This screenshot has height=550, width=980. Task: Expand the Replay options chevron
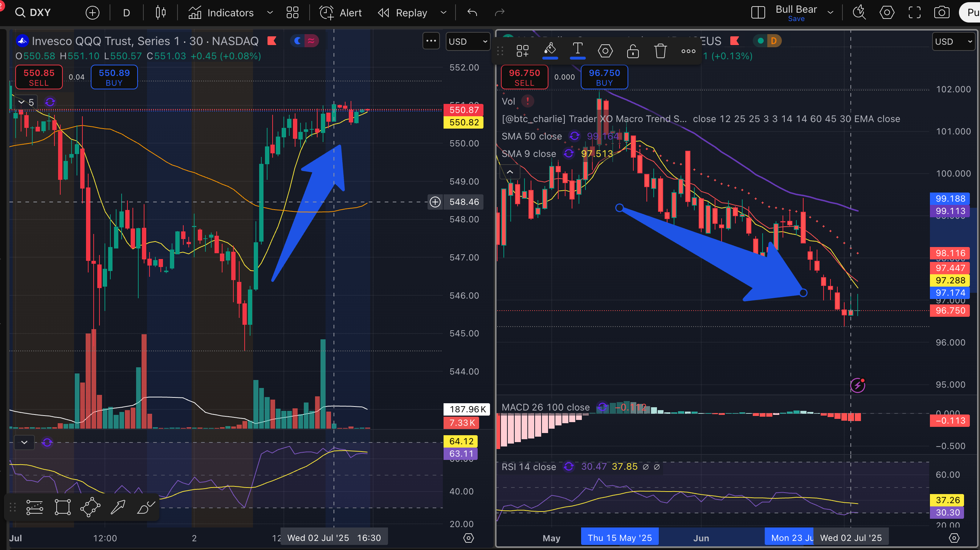tap(443, 13)
